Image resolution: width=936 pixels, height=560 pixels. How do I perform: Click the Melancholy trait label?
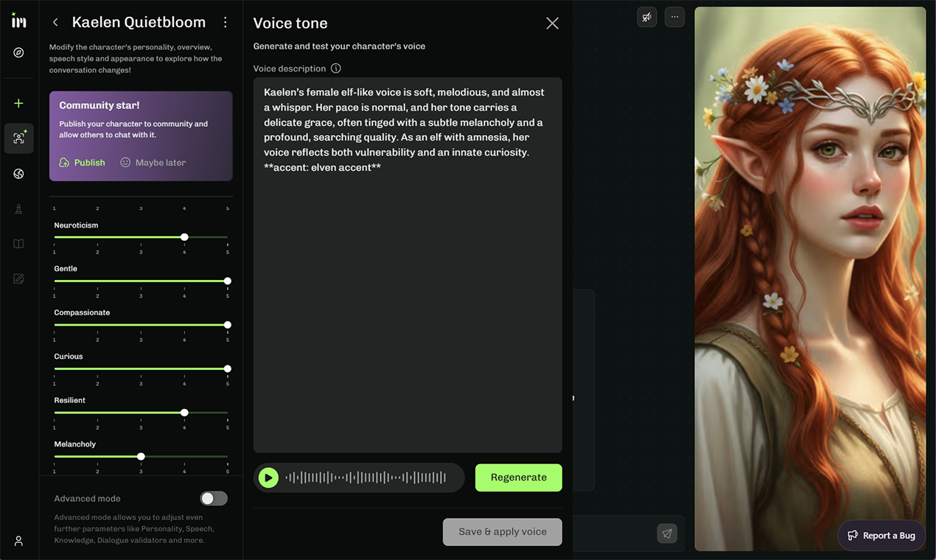[74, 444]
